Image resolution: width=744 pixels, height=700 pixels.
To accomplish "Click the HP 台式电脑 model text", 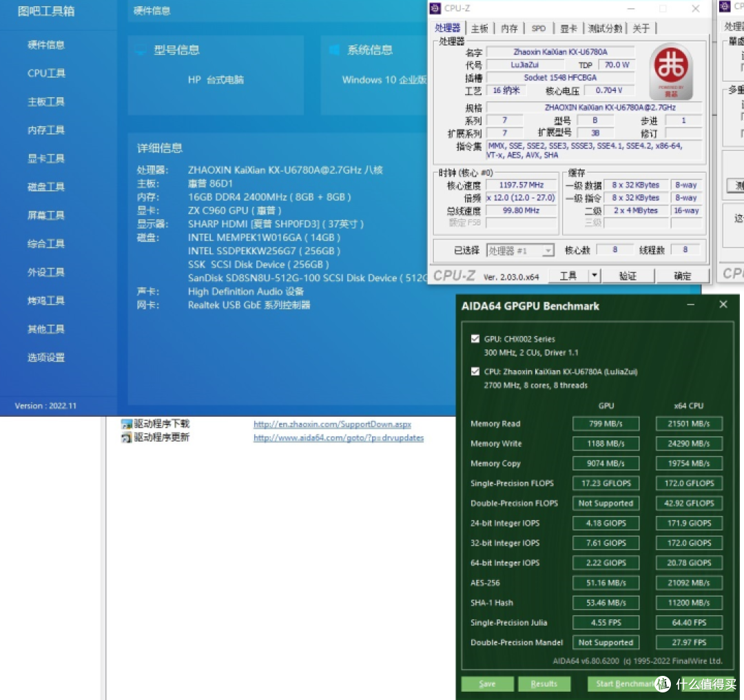I will [x=216, y=80].
